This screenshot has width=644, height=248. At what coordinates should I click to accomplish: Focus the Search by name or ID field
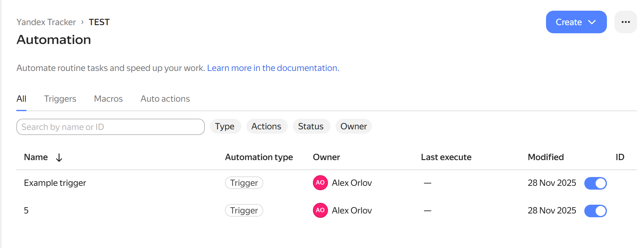click(111, 127)
